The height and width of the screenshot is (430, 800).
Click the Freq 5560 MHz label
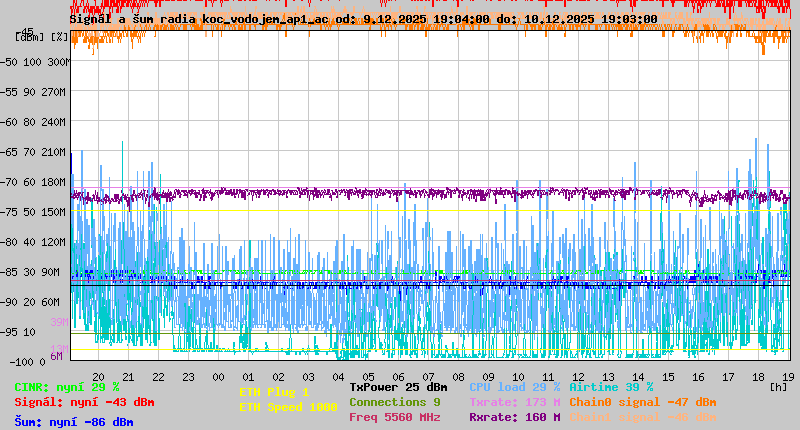tap(394, 417)
